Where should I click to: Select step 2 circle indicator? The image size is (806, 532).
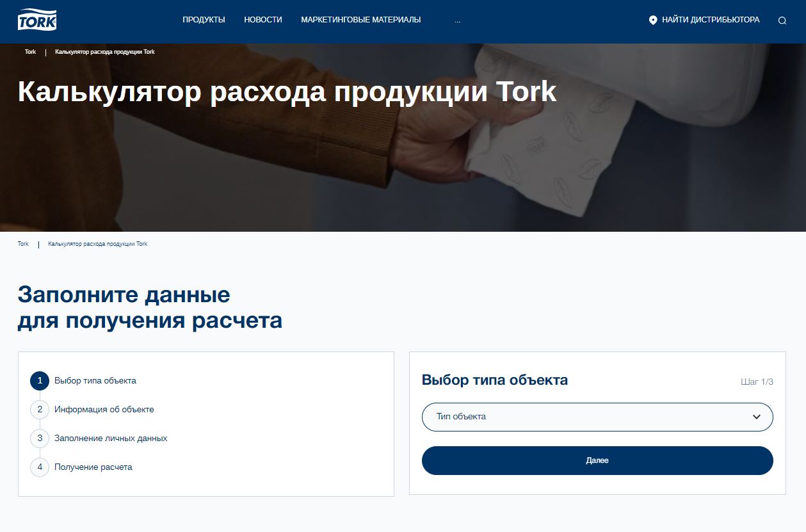[x=40, y=410]
